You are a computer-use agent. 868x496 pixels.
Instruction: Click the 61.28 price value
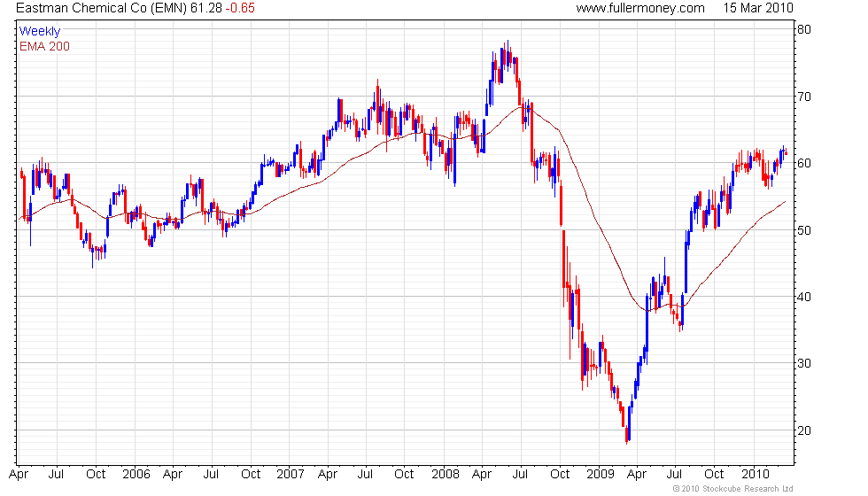click(x=205, y=8)
